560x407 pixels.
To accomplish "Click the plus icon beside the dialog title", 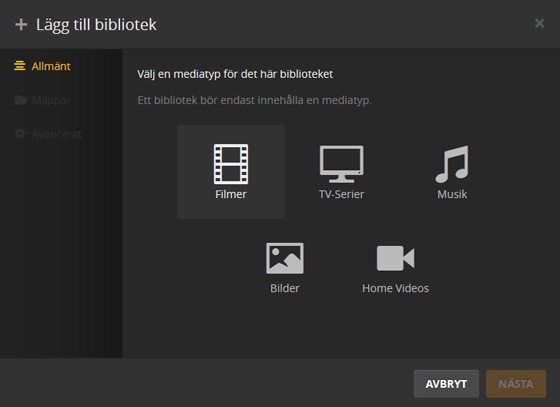I will point(21,25).
